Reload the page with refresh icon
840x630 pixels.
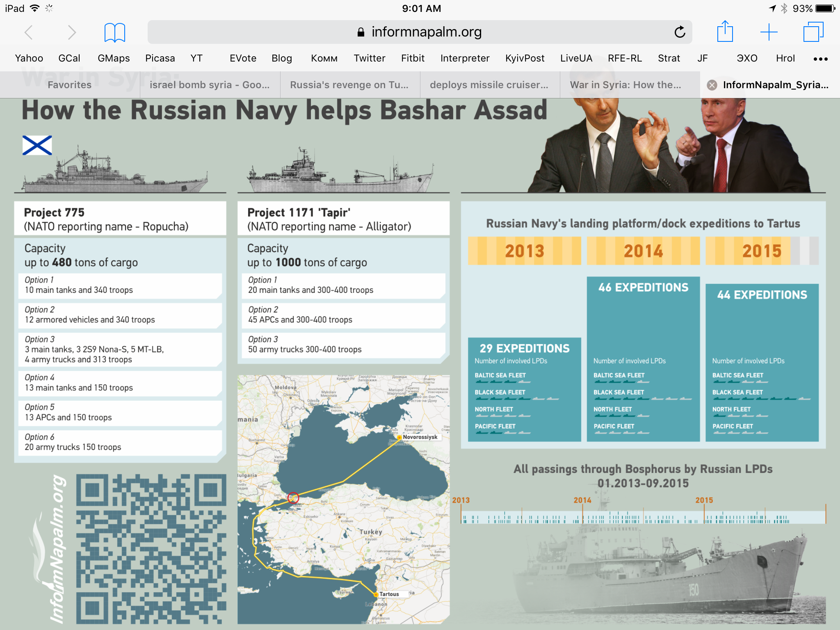pyautogui.click(x=680, y=32)
